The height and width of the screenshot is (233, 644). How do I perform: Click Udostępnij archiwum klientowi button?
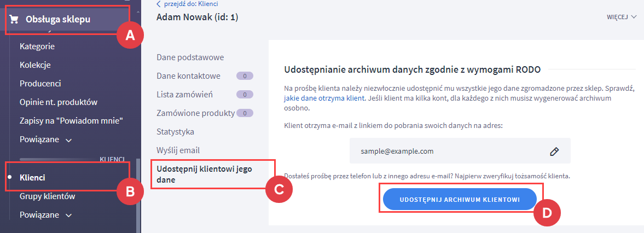pos(459,200)
